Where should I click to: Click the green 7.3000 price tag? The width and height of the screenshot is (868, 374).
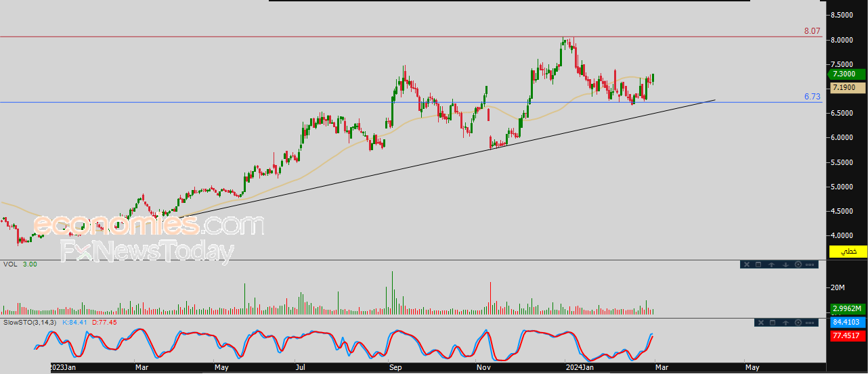[846, 74]
